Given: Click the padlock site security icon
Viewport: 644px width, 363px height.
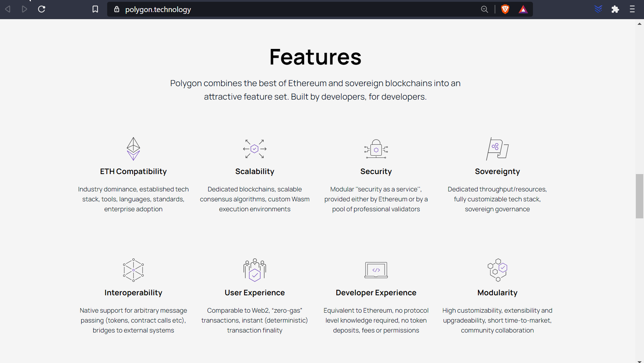Looking at the screenshot, I should coord(116,9).
